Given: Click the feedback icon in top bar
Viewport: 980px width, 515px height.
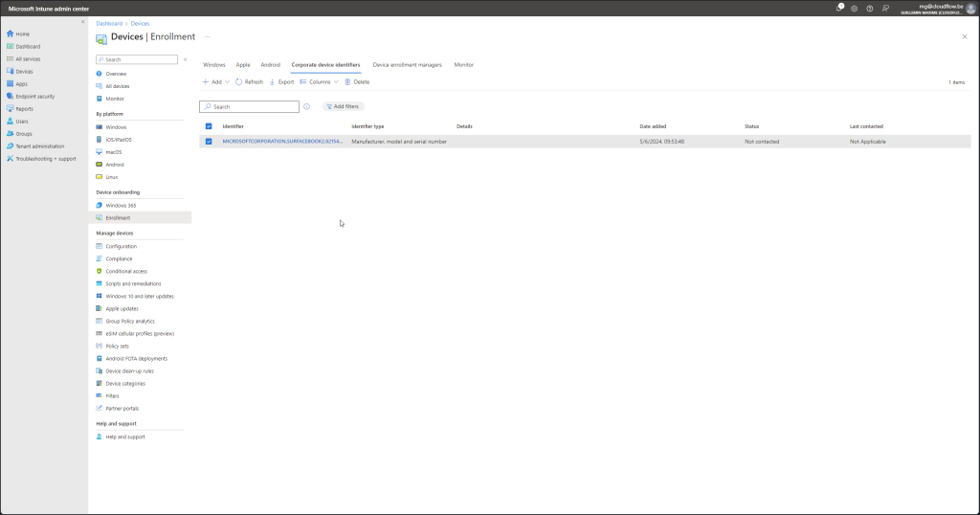Looking at the screenshot, I should pyautogui.click(x=885, y=9).
